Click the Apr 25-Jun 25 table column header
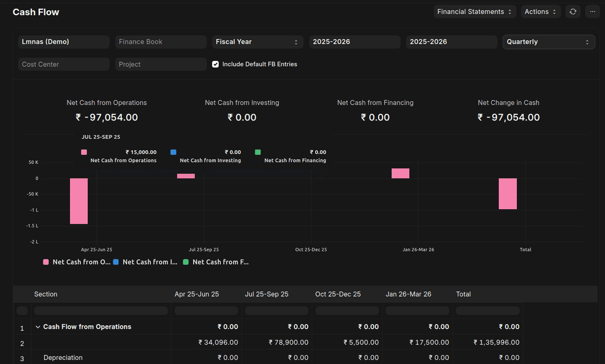The image size is (605, 364). 197,294
